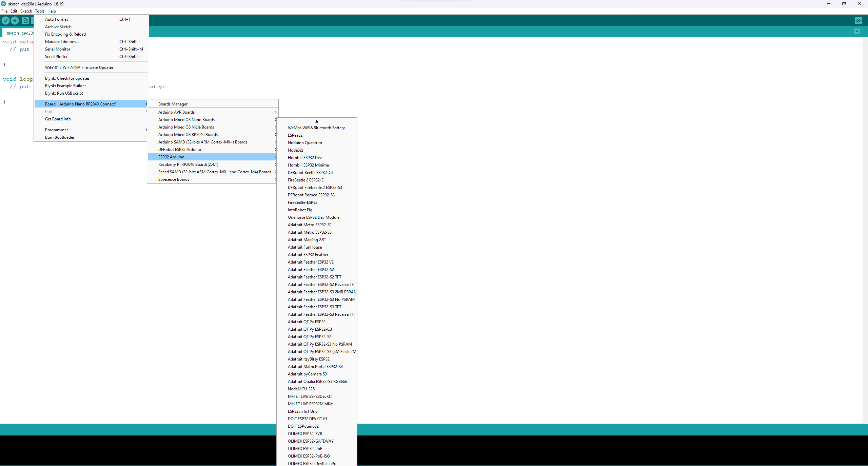Select the sketch_dec20a tab
Viewport: 868px width, 466px height.
tap(19, 33)
